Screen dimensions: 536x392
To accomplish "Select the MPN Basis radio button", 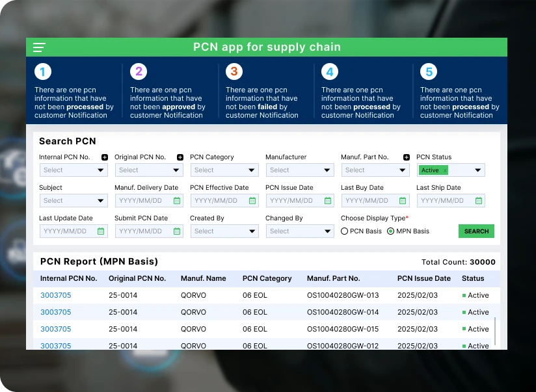I will click(390, 231).
